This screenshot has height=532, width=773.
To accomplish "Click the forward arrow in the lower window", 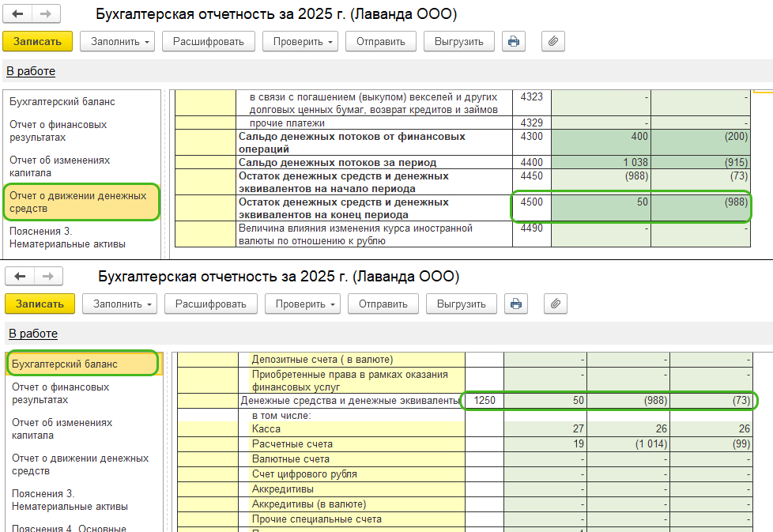I will pyautogui.click(x=48, y=277).
